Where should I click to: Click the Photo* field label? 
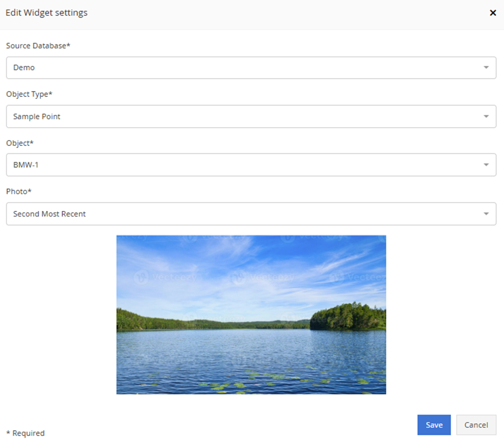(x=19, y=191)
